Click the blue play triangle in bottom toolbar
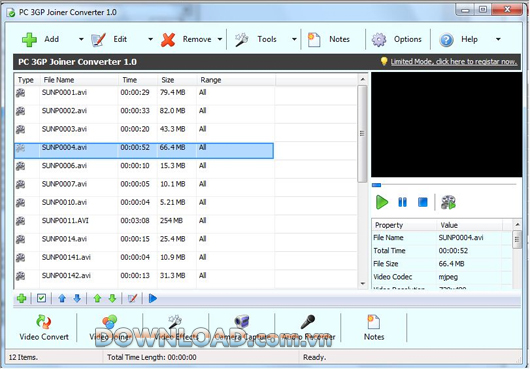 (153, 298)
